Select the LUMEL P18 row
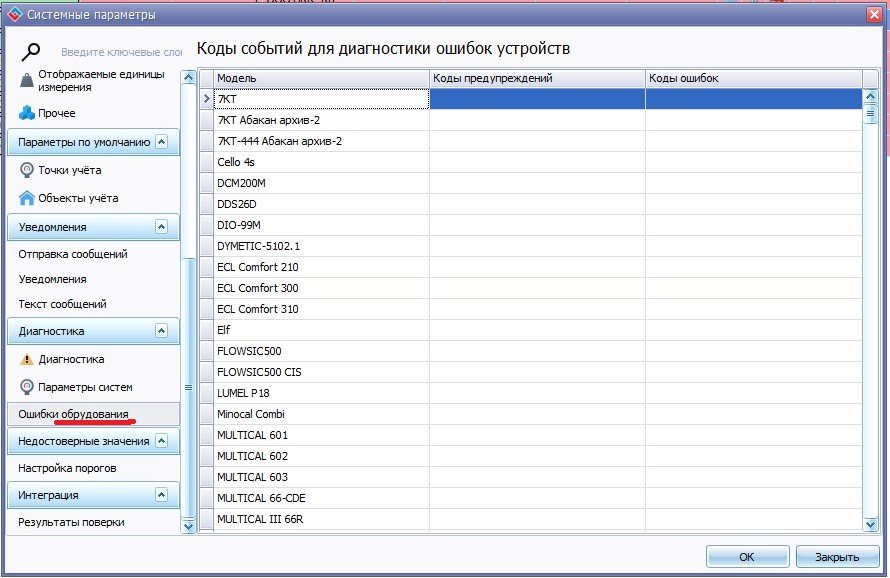 [531, 393]
